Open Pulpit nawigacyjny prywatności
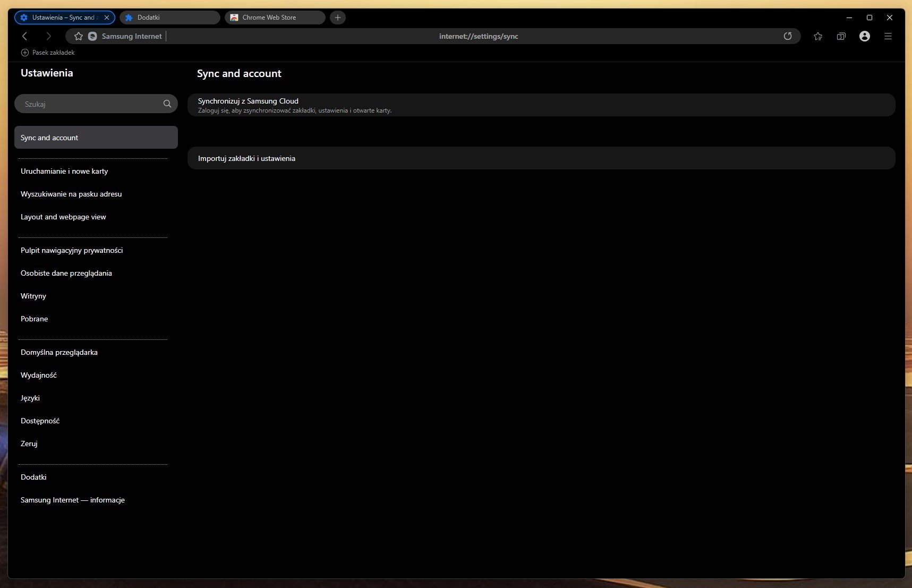The width and height of the screenshot is (912, 588). point(96,250)
